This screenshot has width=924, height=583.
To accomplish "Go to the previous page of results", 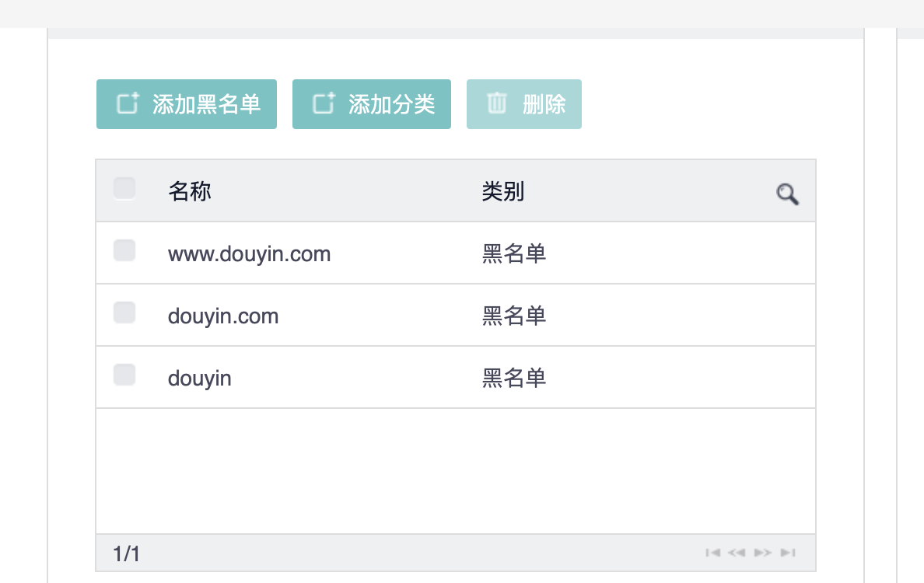I will tap(737, 553).
